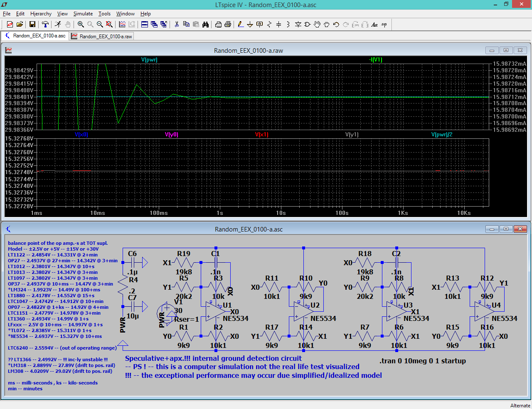Place a Ground symbol from the toolbar
The width and height of the screenshot is (532, 409).
click(250, 25)
